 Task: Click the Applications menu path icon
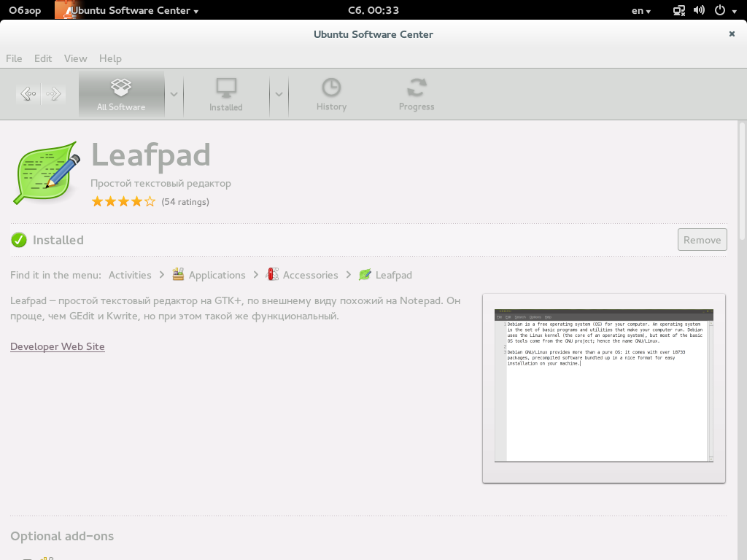tap(178, 274)
